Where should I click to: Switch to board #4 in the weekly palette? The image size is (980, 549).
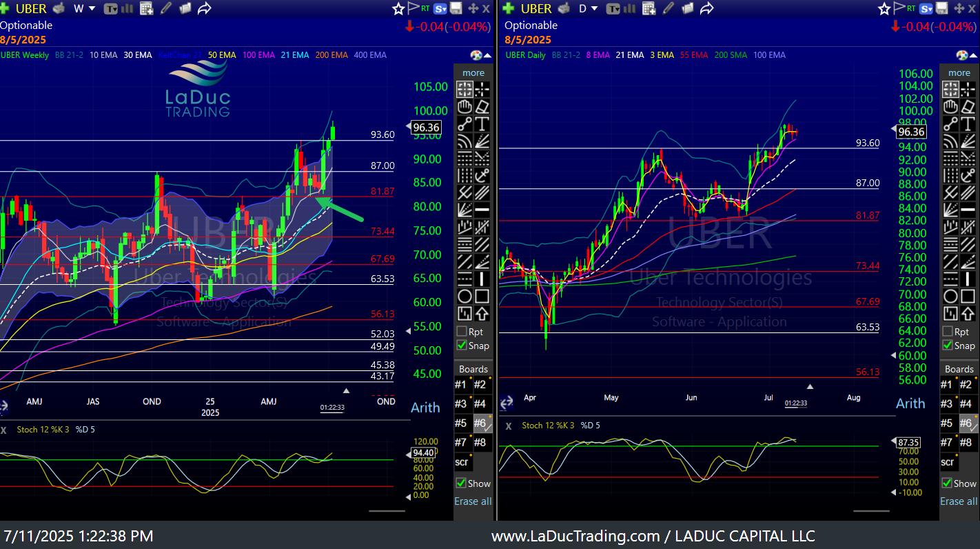tap(482, 403)
